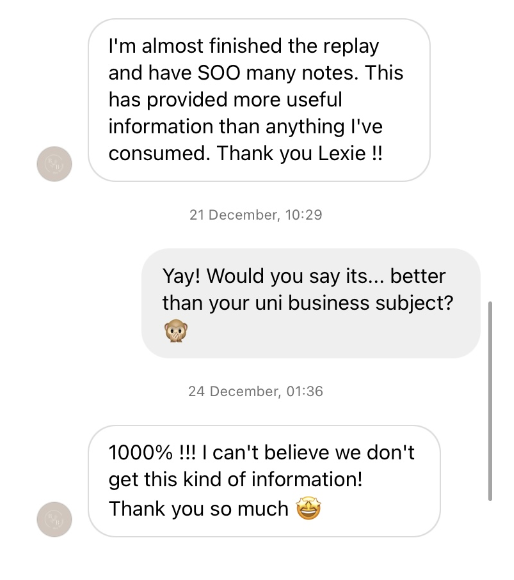Select the speak-no-evil monkey emoji
Image resolution: width=514 pixels, height=580 pixels.
click(x=176, y=330)
